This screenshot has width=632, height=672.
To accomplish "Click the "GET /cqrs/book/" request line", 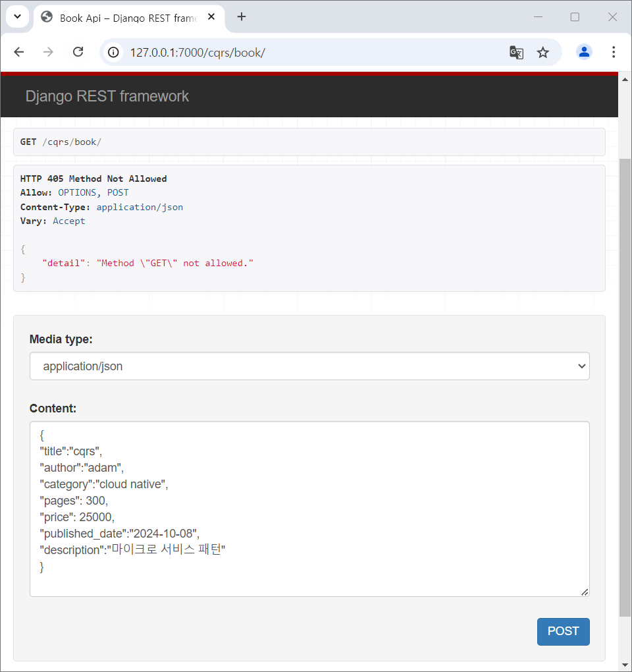I will [x=61, y=142].
